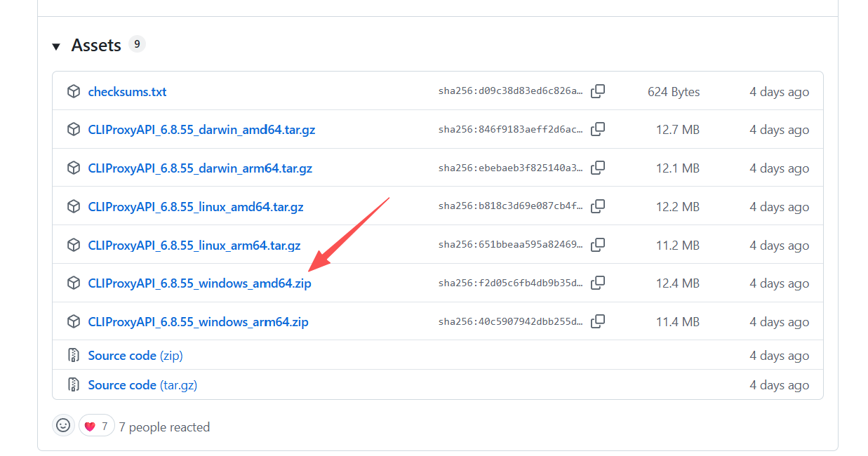Download CLIProxyAPI_6.8.55_linux_arm64.tar.gz
Viewport: 868px width, 456px height.
pyautogui.click(x=194, y=246)
